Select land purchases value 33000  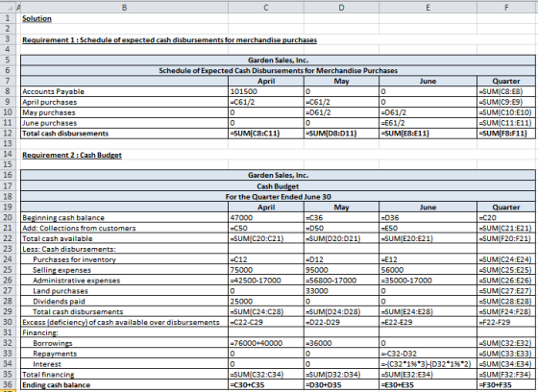click(341, 291)
